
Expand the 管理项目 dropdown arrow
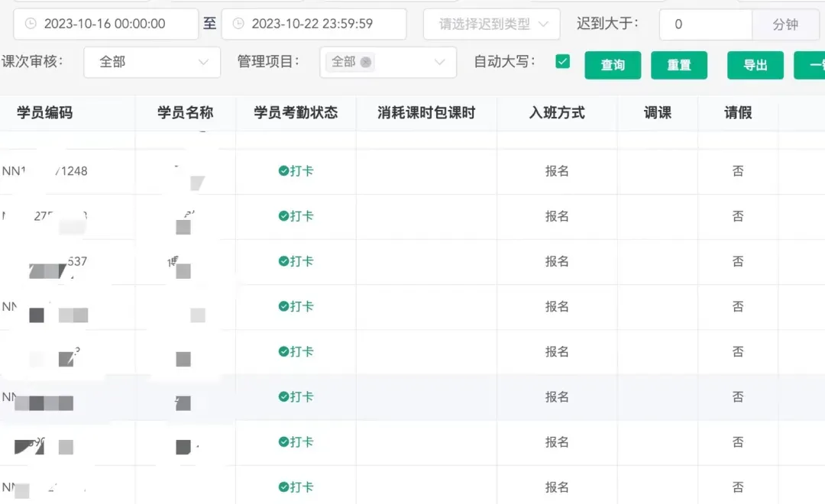(439, 63)
